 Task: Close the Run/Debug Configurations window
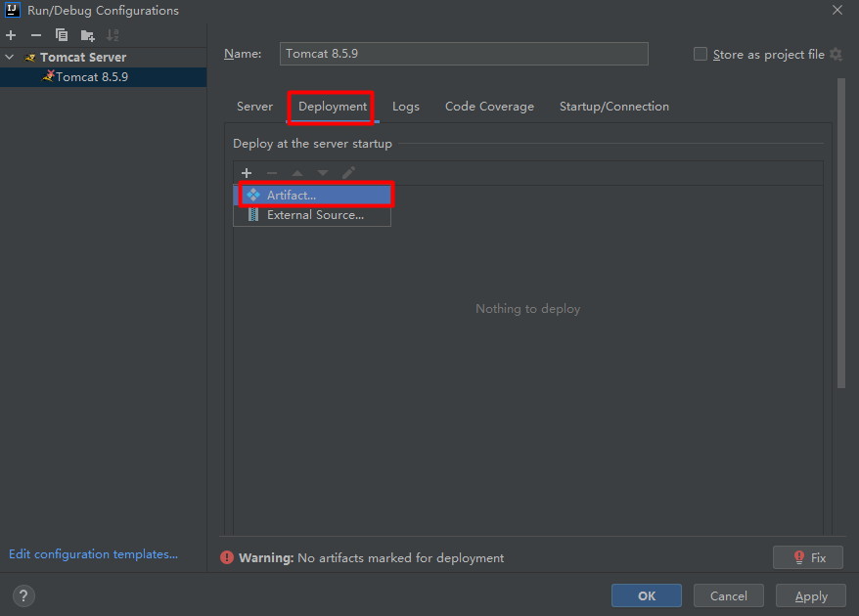(x=837, y=10)
